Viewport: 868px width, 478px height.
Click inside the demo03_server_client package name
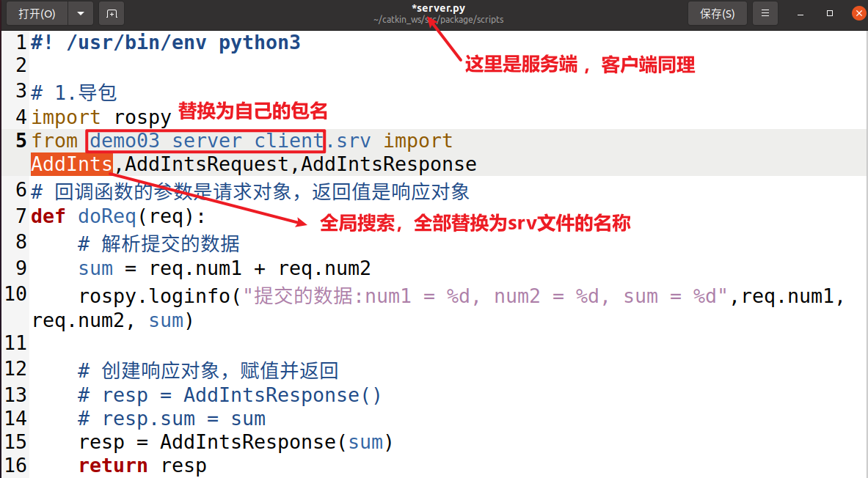205,140
